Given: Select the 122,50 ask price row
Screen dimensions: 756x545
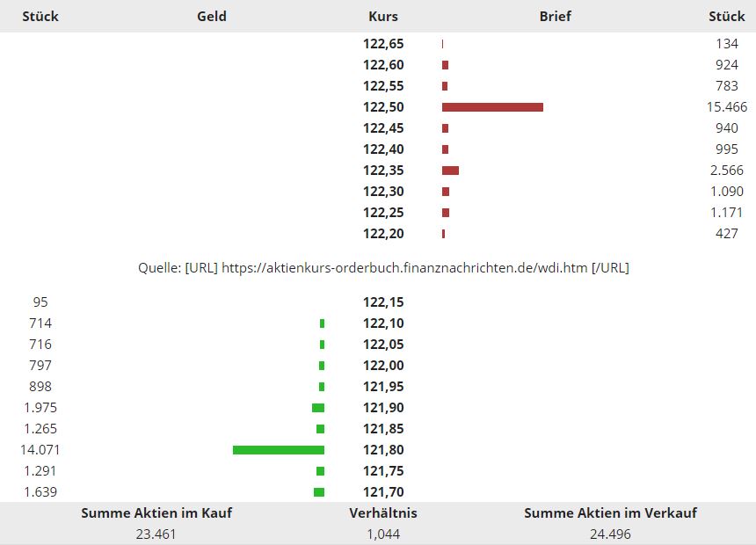Looking at the screenshot, I should (x=383, y=107).
